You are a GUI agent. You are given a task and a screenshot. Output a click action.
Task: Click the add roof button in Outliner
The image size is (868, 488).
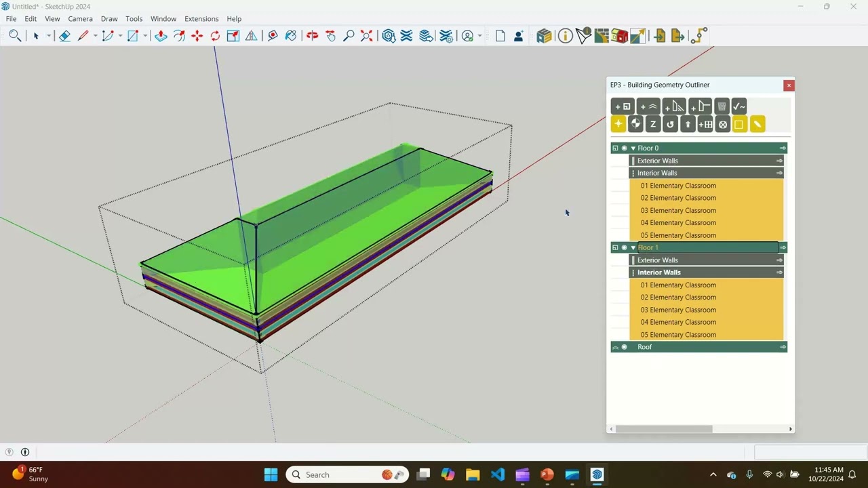tap(648, 106)
